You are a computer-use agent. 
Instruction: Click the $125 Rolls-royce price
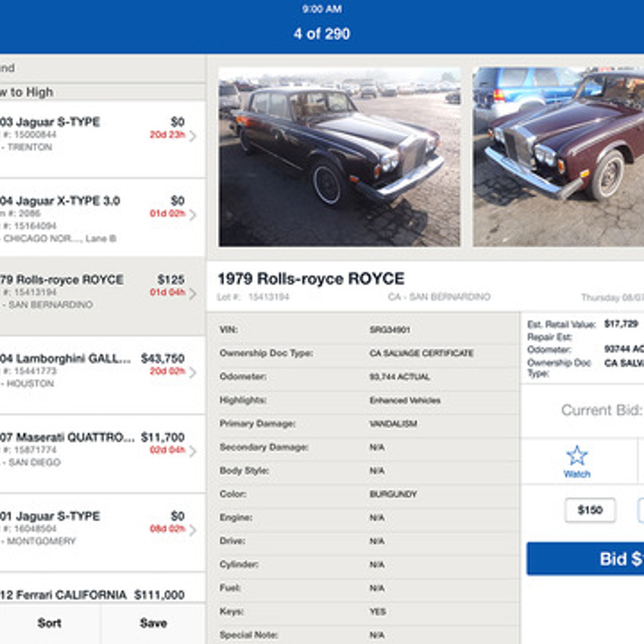pyautogui.click(x=171, y=279)
